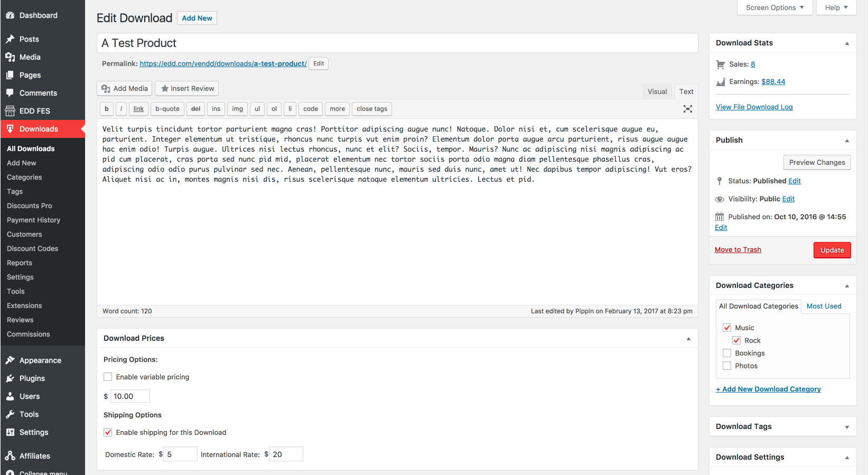Click the b-quote toolbar button
Image resolution: width=868 pixels, height=475 pixels.
(167, 109)
